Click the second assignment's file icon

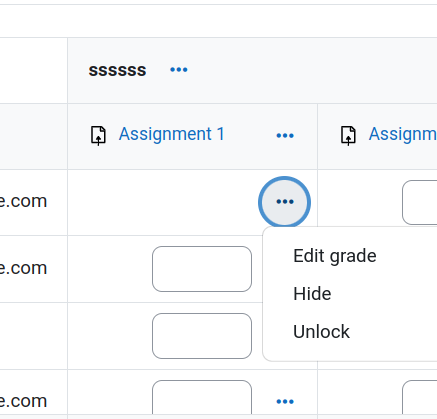(348, 136)
